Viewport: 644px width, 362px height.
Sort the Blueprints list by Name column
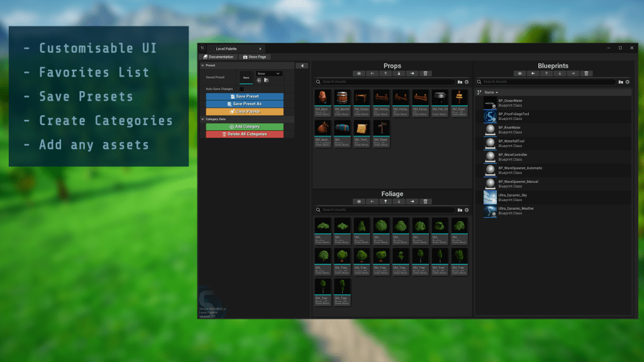click(491, 92)
